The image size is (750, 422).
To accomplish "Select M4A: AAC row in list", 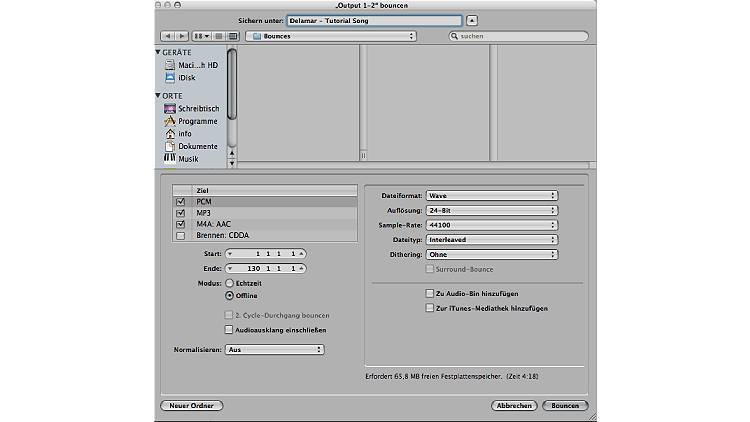I will coord(265,224).
